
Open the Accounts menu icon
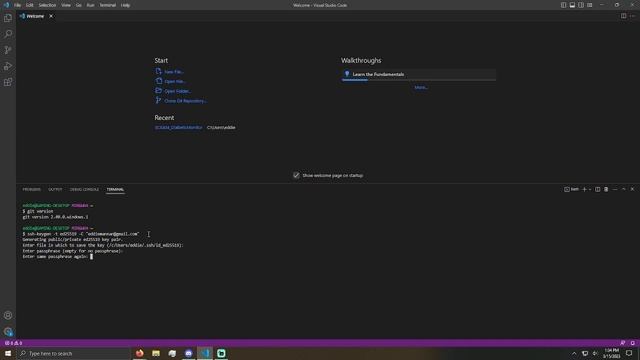tap(8, 316)
